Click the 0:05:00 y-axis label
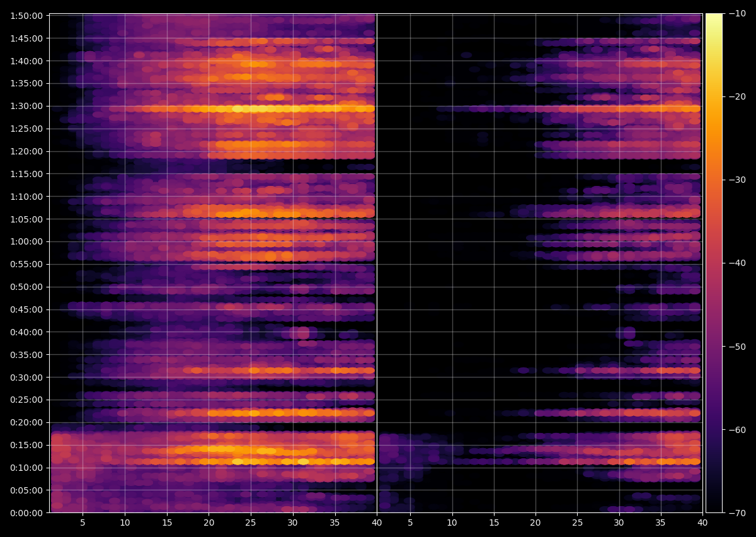The height and width of the screenshot is (537, 756). (x=27, y=490)
